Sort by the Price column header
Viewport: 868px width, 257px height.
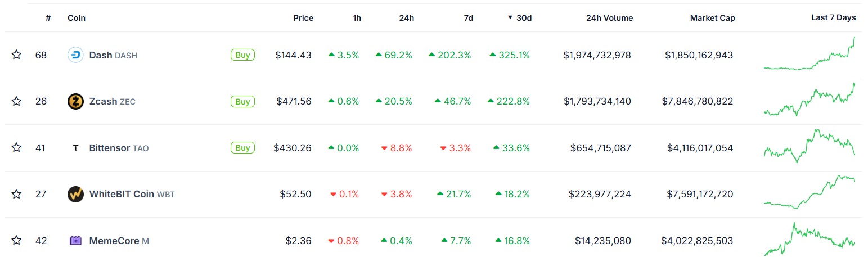point(303,18)
